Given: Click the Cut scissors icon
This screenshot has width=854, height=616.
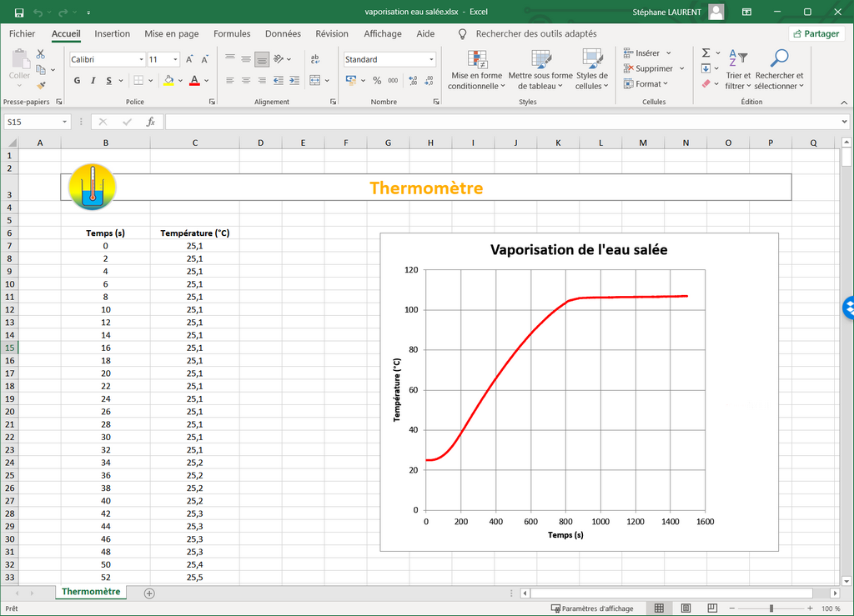Looking at the screenshot, I should [40, 54].
